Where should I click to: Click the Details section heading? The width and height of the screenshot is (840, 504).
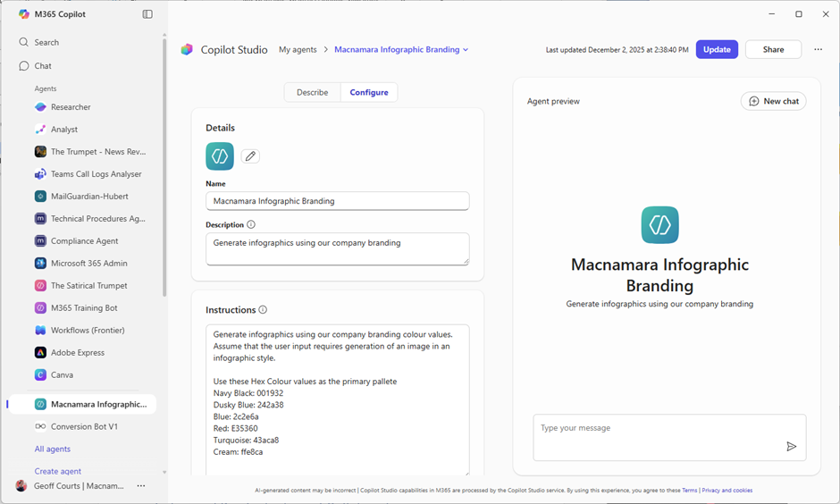tap(220, 128)
